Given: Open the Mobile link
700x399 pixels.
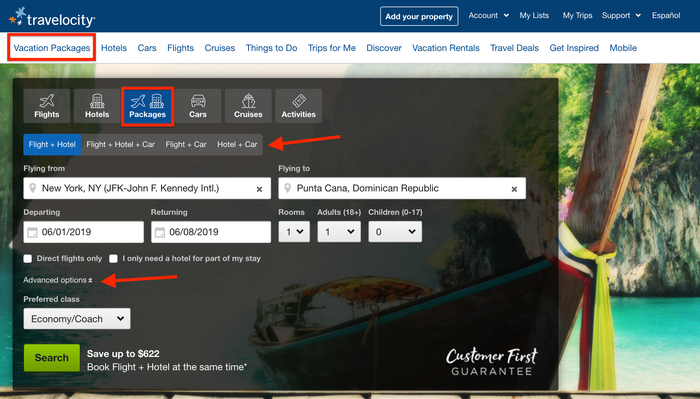Looking at the screenshot, I should pyautogui.click(x=623, y=48).
